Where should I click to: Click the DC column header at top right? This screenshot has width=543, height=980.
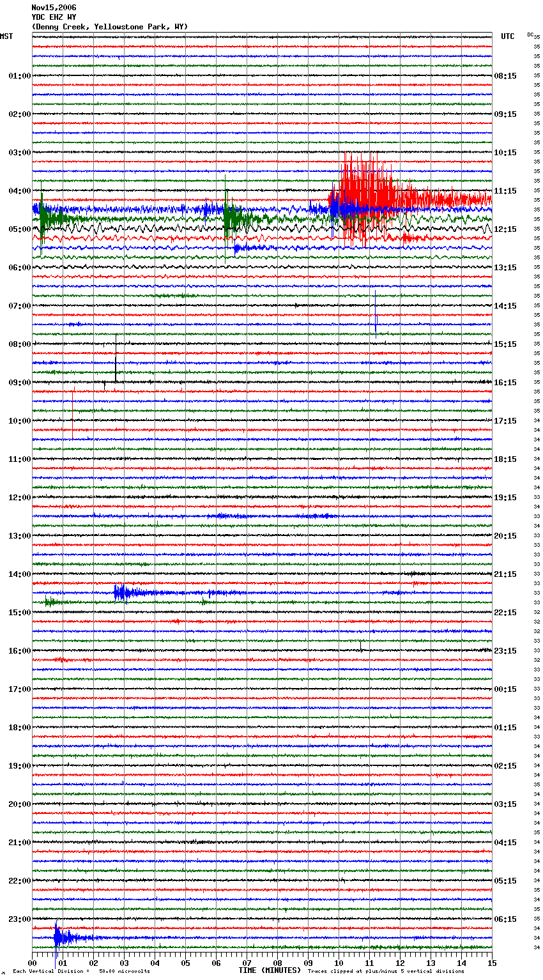(530, 34)
